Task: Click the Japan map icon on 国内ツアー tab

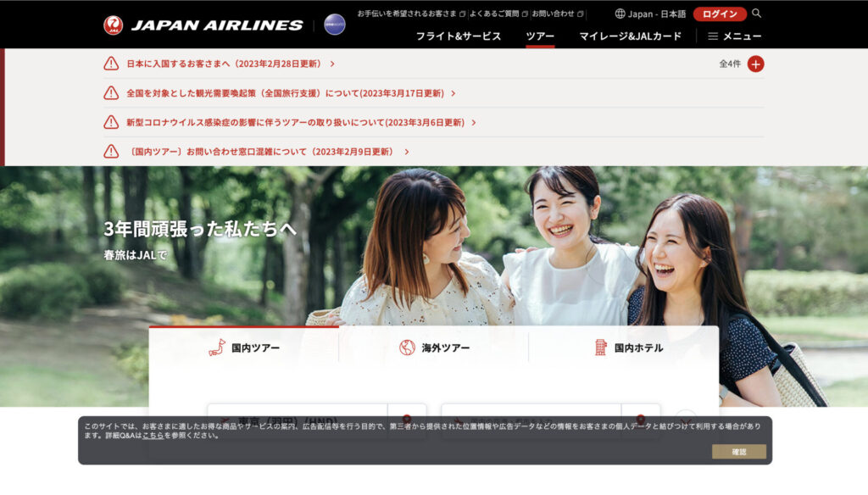Action: [217, 348]
